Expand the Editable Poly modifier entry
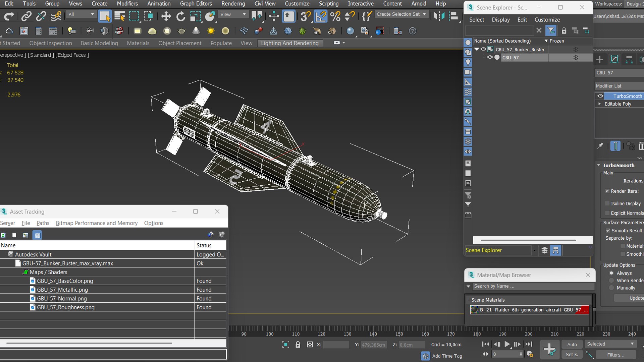This screenshot has height=362, width=644. 599,104
